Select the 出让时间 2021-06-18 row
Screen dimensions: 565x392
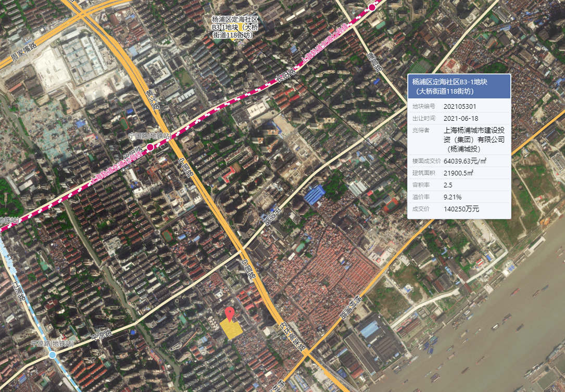[459, 118]
